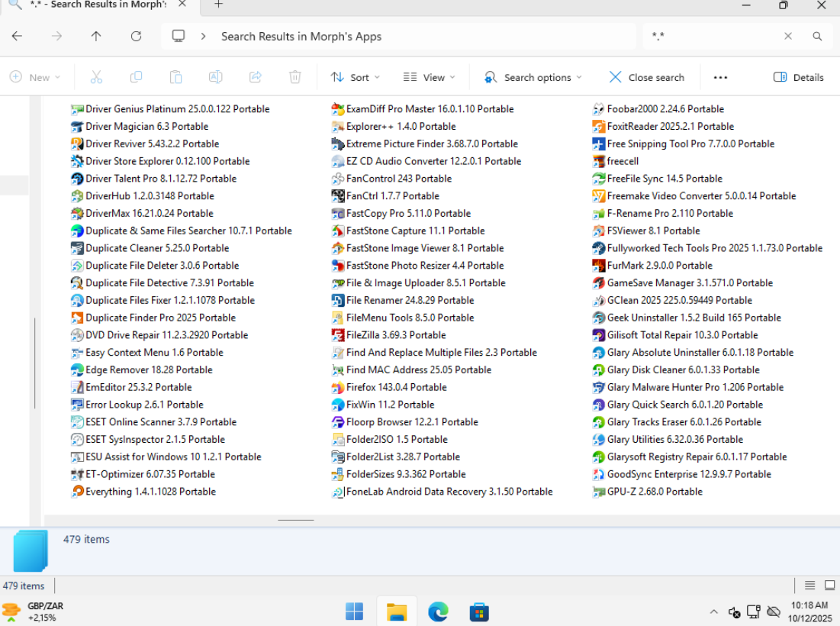Expand the New item menu

click(35, 77)
